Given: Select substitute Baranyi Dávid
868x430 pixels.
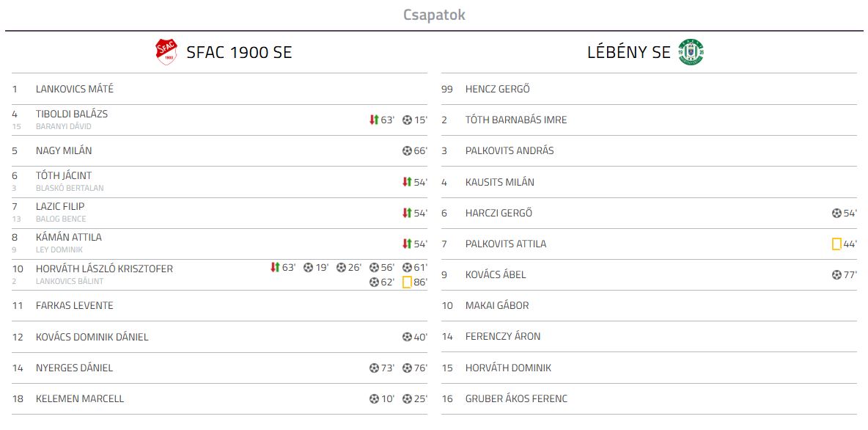Looking at the screenshot, I should pos(64,126).
